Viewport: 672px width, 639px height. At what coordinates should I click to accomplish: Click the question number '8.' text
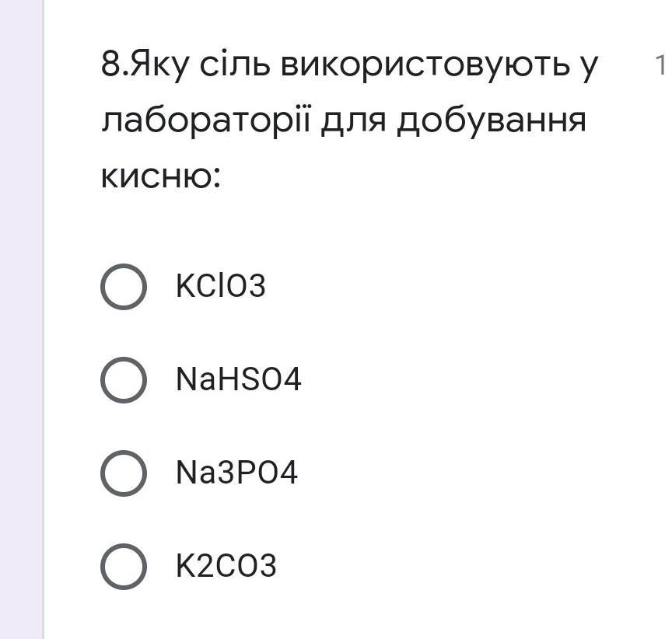(x=115, y=65)
